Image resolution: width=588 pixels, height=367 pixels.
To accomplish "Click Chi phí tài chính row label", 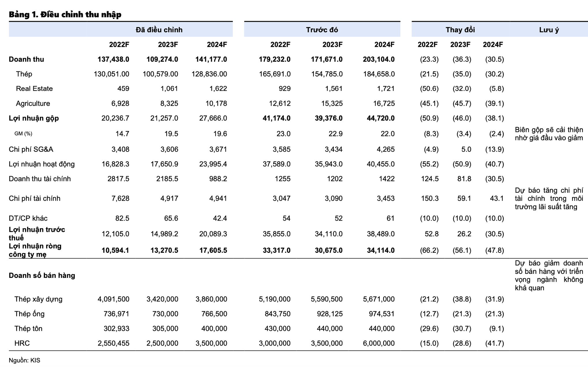I will 35,198.
